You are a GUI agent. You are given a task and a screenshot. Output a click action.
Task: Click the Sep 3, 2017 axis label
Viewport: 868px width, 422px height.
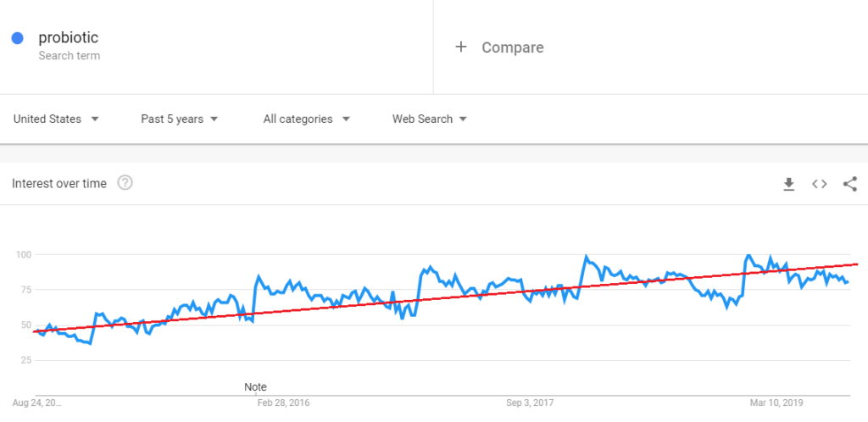[531, 403]
